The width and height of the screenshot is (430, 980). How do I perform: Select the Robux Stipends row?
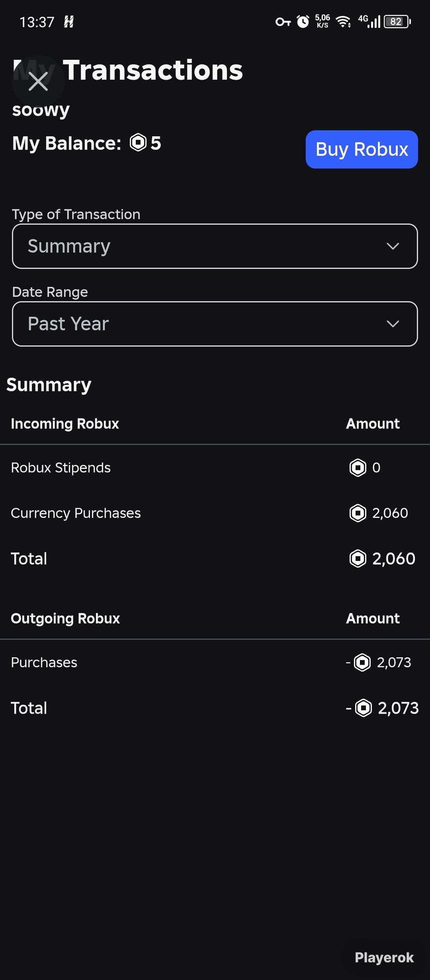click(x=215, y=468)
